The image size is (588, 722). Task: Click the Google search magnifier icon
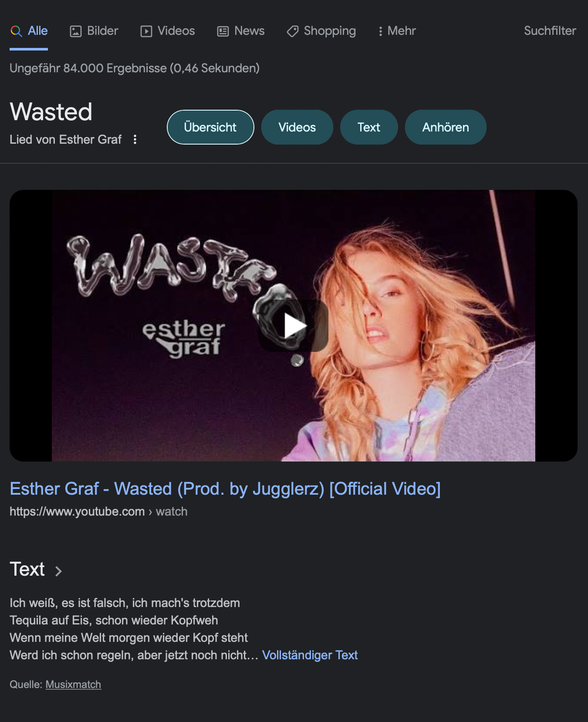16,31
